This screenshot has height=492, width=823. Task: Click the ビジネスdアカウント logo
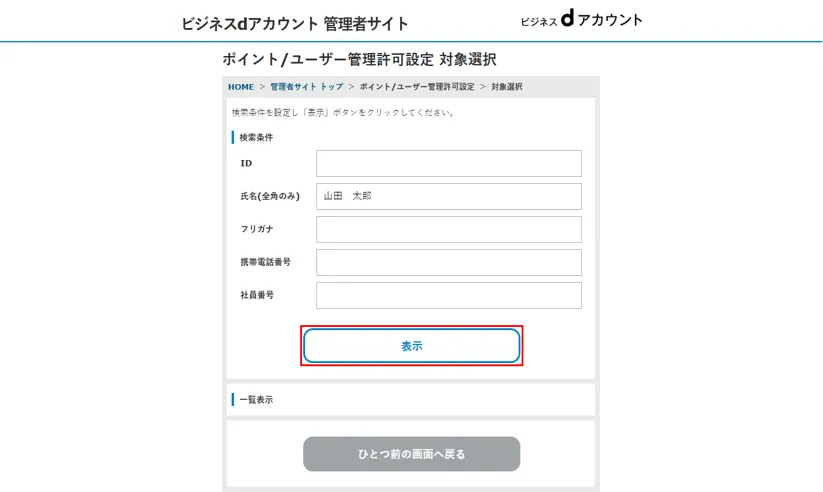[x=581, y=20]
